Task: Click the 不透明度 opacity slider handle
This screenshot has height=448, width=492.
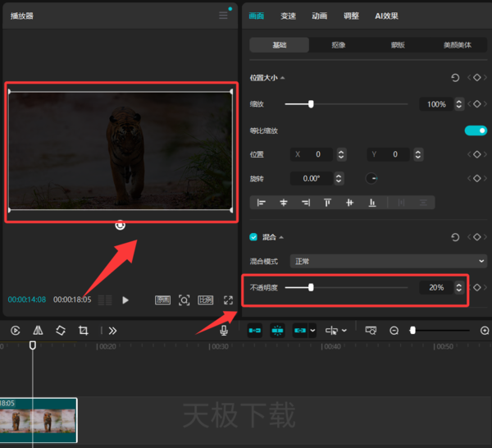Action: [x=311, y=287]
